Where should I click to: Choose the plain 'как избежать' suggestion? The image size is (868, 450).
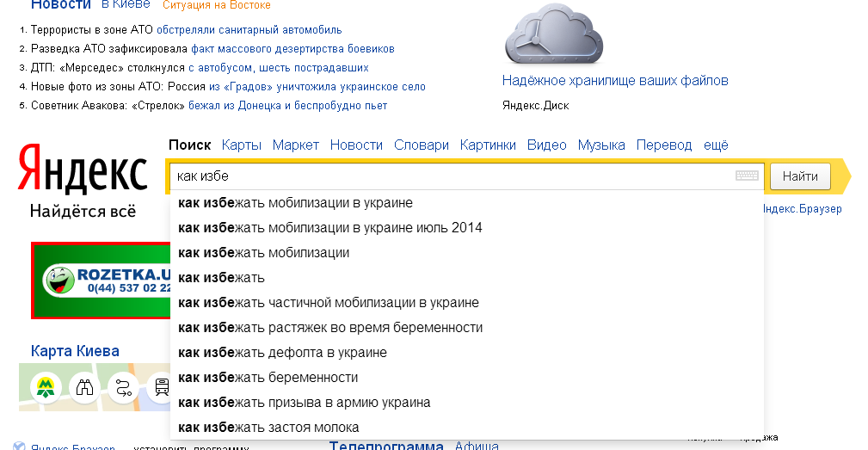(x=466, y=277)
